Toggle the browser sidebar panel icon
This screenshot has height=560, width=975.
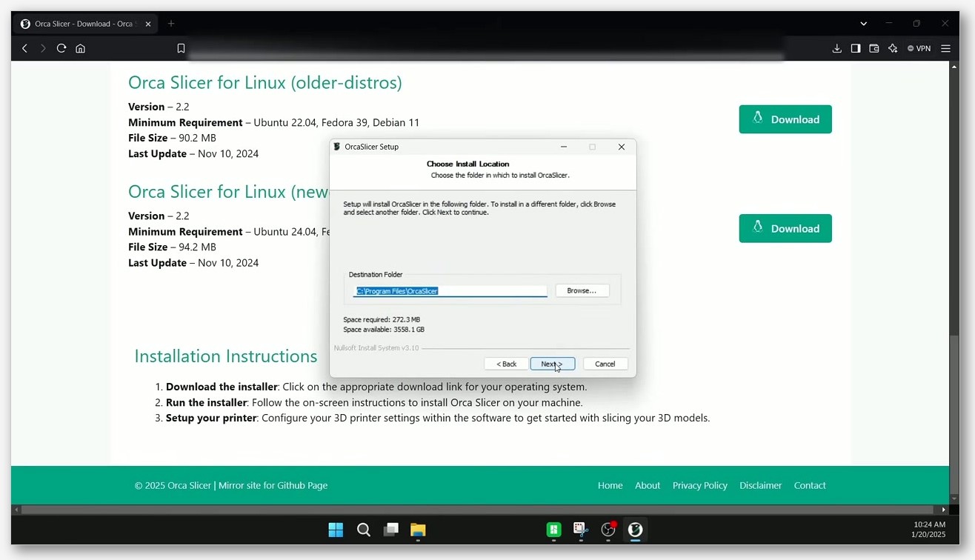[x=856, y=48]
